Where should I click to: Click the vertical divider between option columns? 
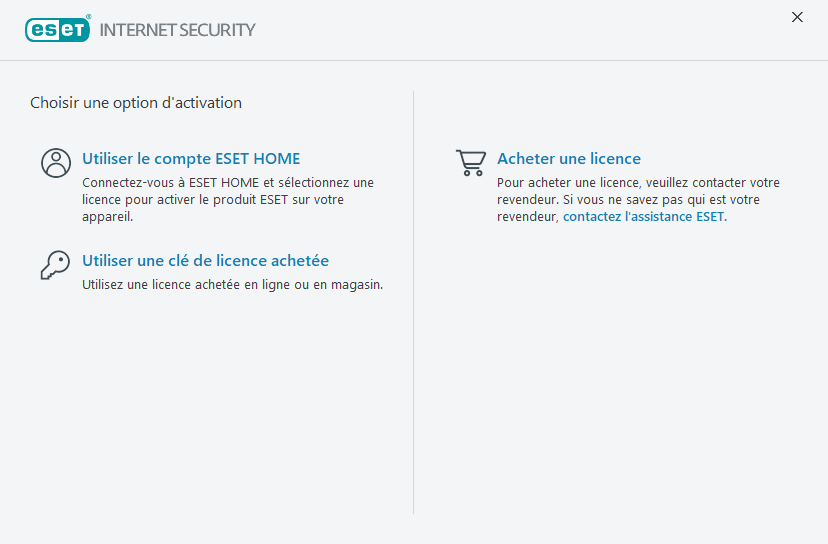413,300
